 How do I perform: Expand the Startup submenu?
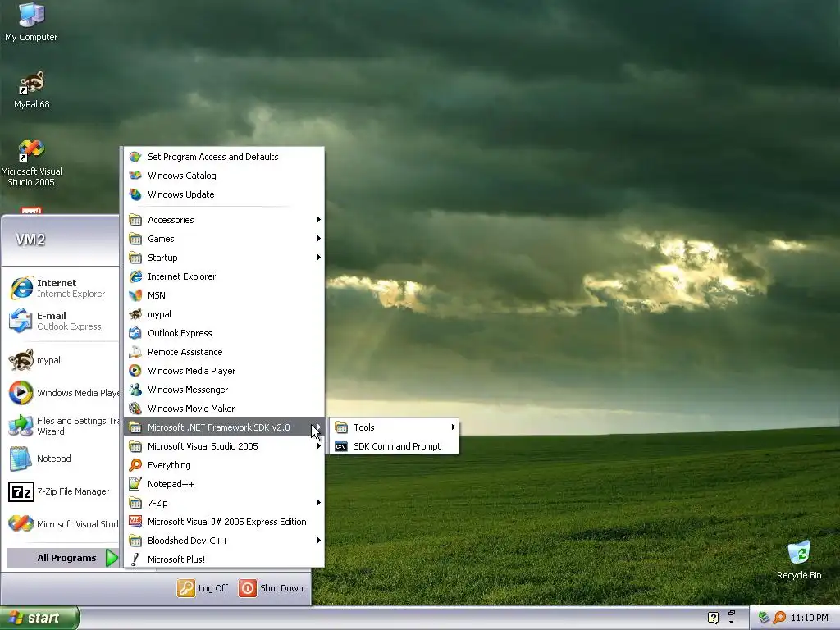[x=225, y=258]
